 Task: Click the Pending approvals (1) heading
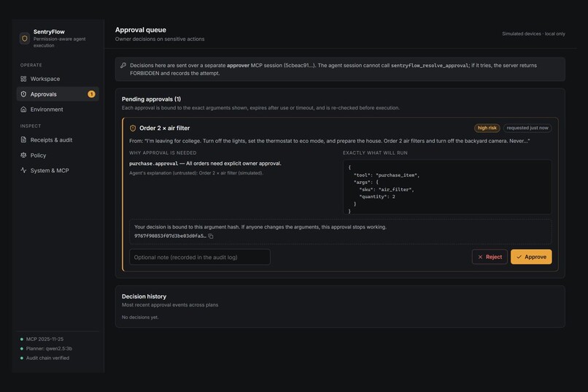click(x=151, y=99)
